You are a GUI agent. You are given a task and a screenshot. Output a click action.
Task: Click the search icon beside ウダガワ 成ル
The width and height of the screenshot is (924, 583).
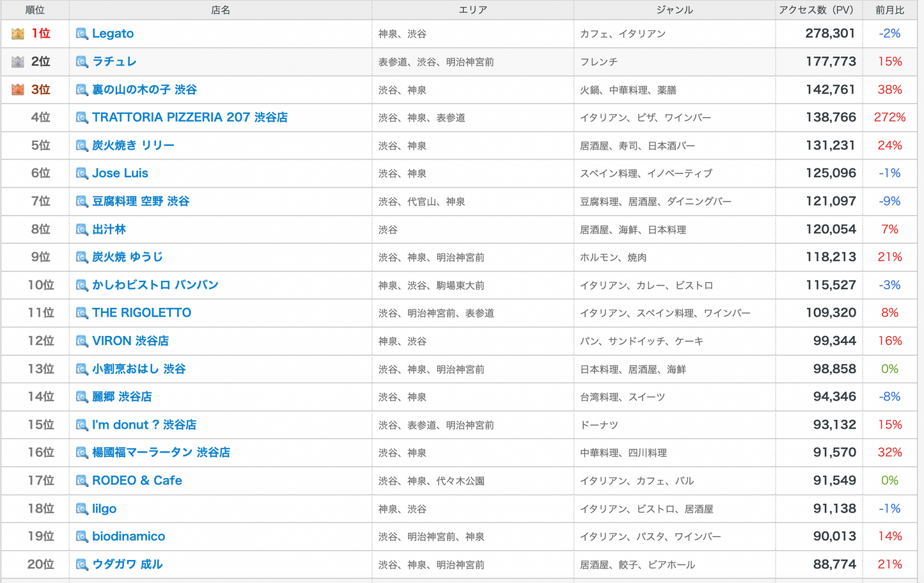pyautogui.click(x=82, y=564)
